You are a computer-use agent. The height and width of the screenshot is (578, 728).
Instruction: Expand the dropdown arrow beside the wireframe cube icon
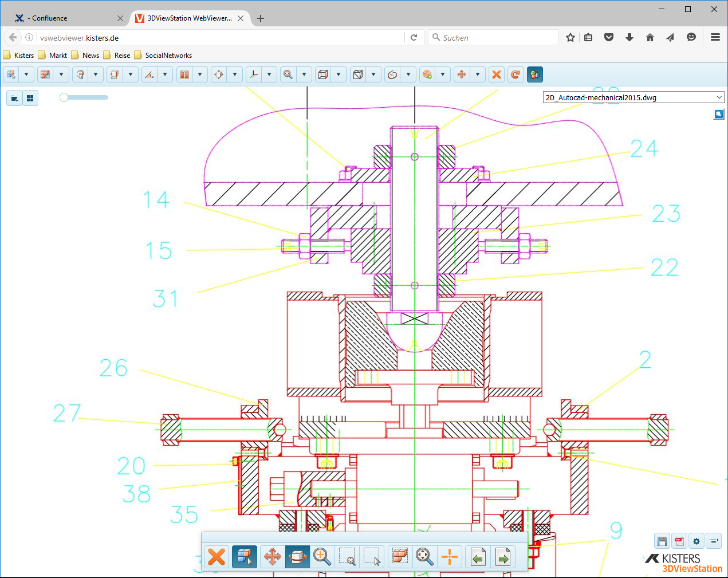[x=339, y=74]
